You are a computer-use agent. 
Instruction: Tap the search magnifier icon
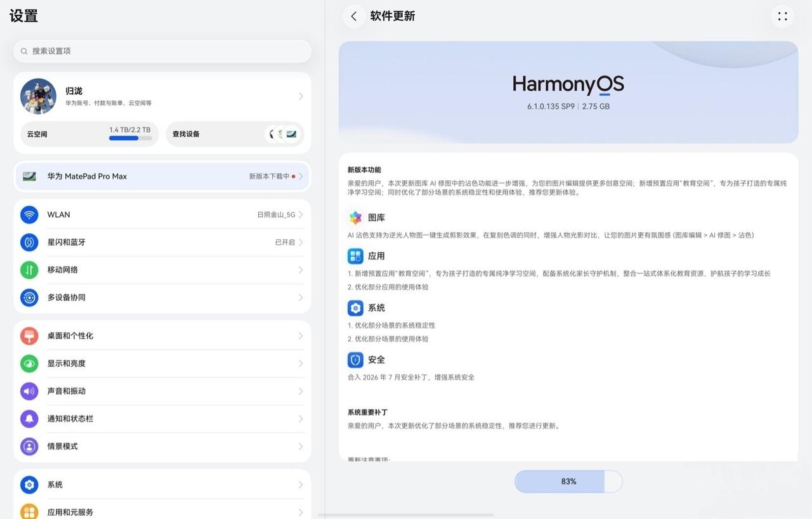click(x=24, y=51)
